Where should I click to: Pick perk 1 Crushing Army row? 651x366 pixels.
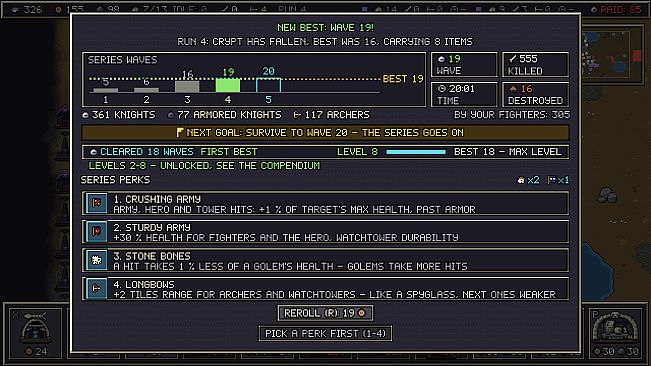click(326, 203)
